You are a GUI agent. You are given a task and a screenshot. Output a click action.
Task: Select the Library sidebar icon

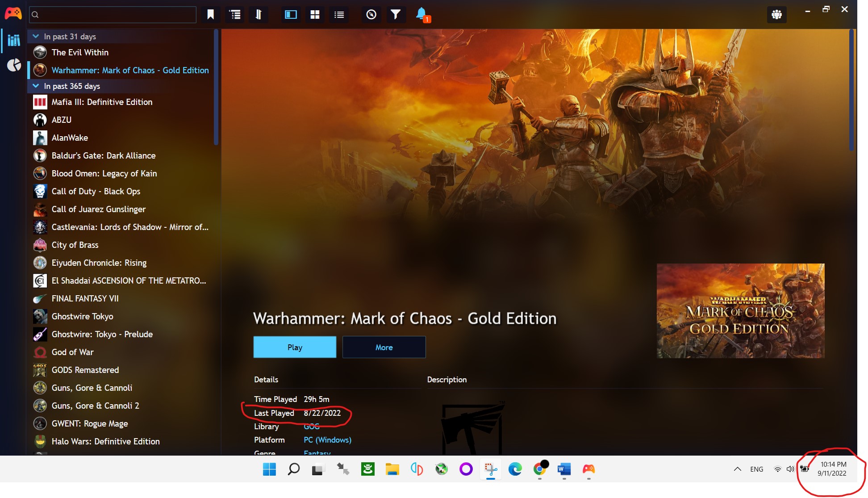(14, 41)
